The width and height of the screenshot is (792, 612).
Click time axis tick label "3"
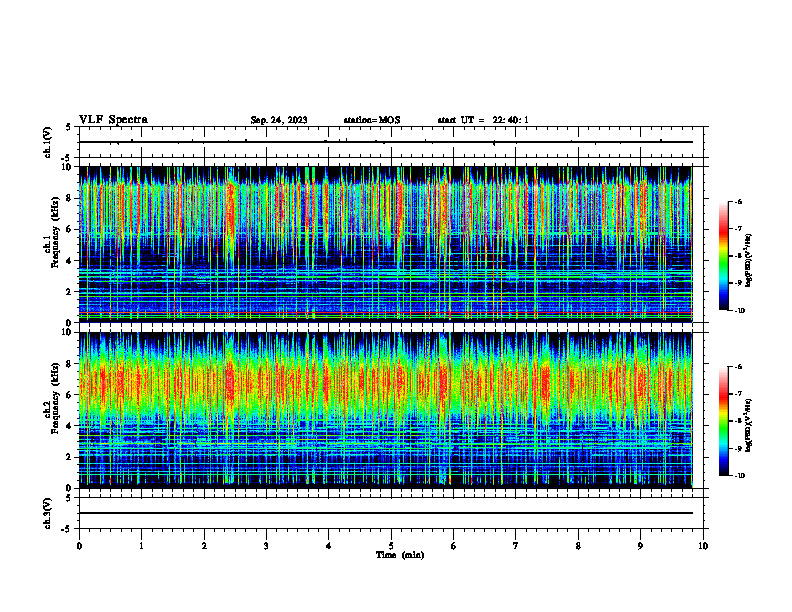click(x=266, y=546)
